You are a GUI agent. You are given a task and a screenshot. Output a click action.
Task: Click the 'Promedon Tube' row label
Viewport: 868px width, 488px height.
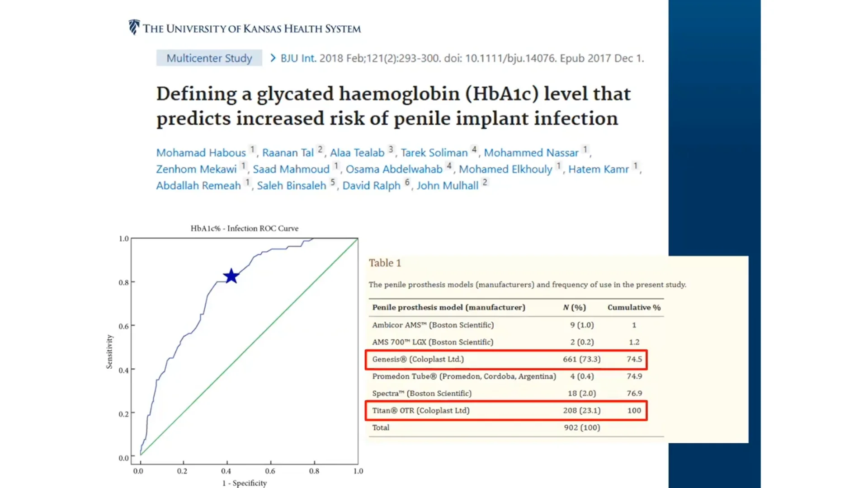464,376
